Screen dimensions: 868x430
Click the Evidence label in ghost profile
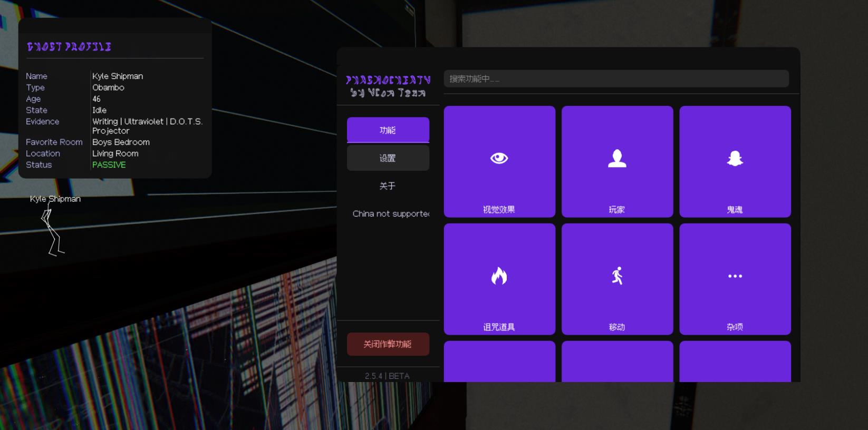[x=43, y=122]
